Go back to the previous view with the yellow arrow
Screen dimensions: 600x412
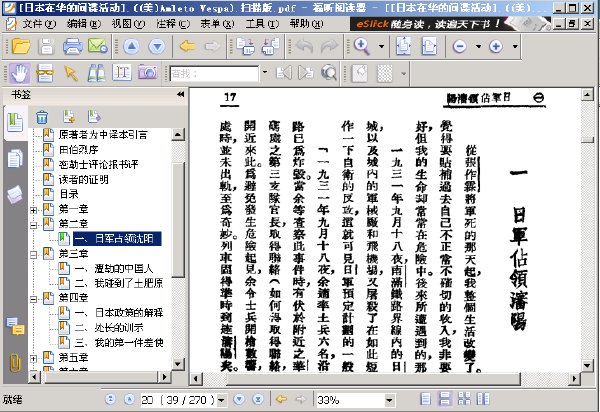pyautogui.click(x=187, y=47)
